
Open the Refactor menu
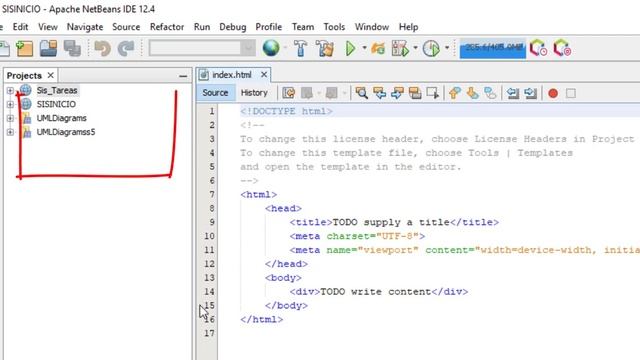167,27
